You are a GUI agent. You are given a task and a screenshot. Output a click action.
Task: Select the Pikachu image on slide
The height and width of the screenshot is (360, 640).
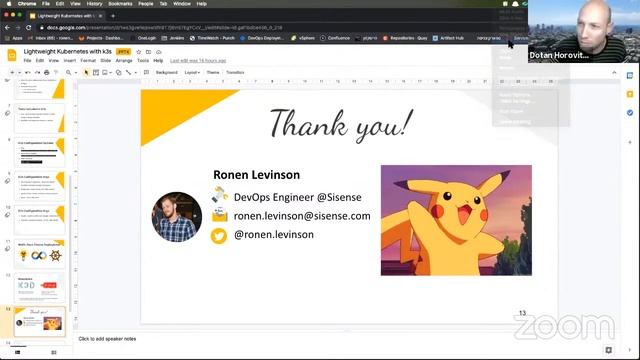coord(456,220)
